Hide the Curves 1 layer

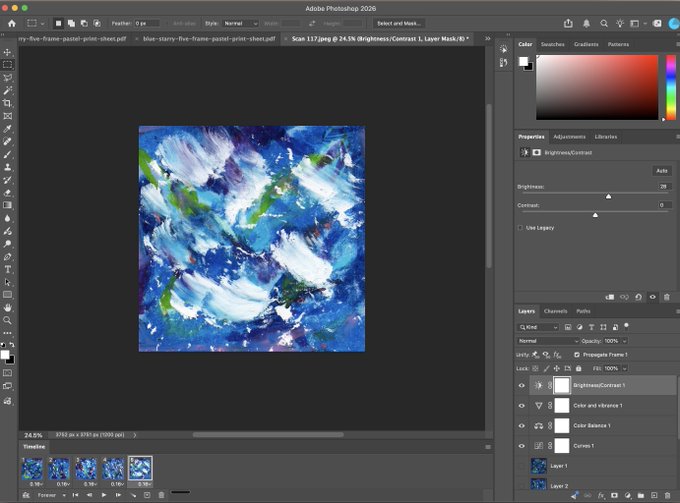pyautogui.click(x=522, y=446)
